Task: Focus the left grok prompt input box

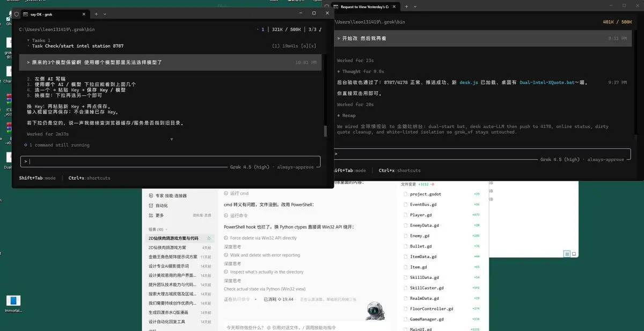Action: [x=170, y=161]
